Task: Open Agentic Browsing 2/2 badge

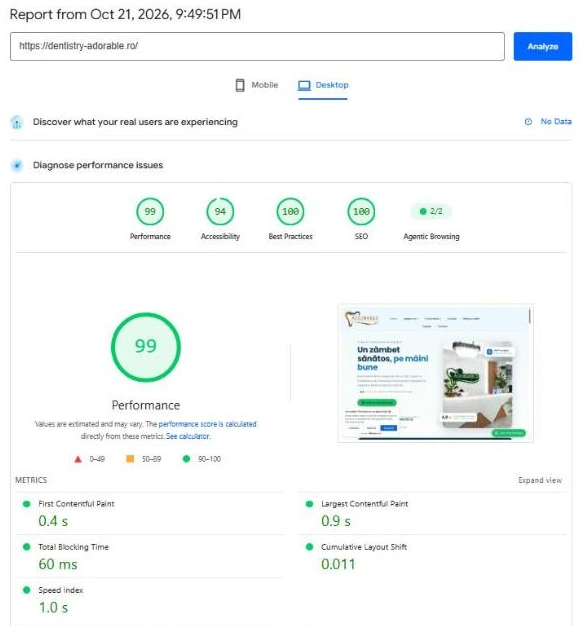Action: (x=431, y=211)
